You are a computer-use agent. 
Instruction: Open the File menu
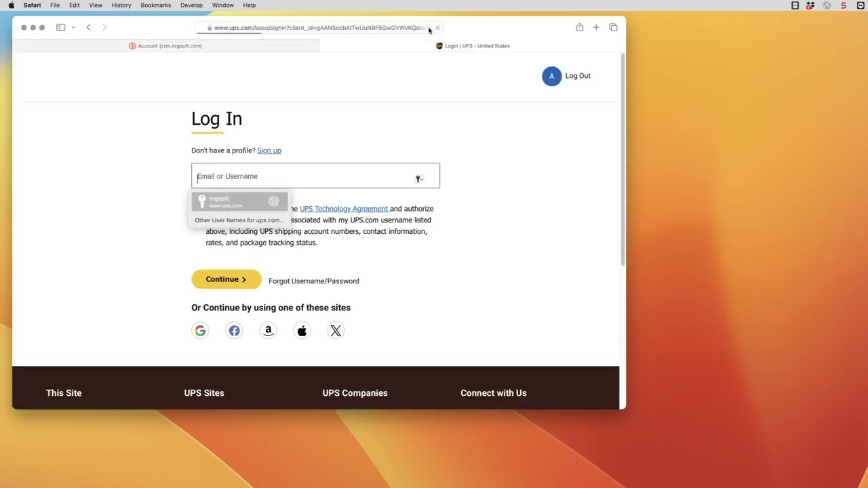point(55,5)
